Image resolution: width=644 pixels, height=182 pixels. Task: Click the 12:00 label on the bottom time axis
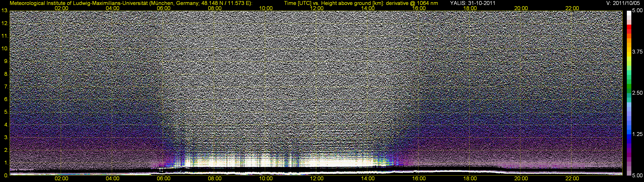pos(317,179)
